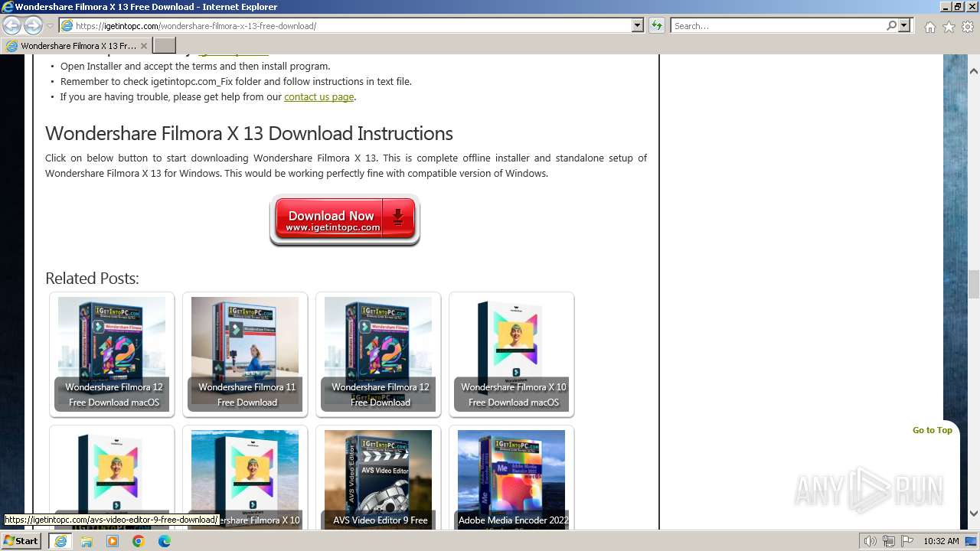Screen dimensions: 980x551
Task: Click the network tray icon
Action: 889,541
